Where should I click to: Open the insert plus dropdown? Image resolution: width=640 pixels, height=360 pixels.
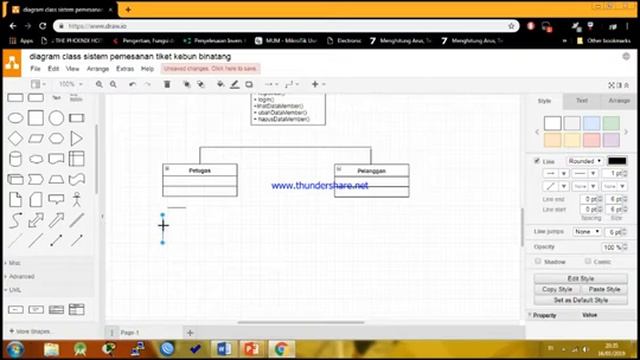(x=318, y=84)
